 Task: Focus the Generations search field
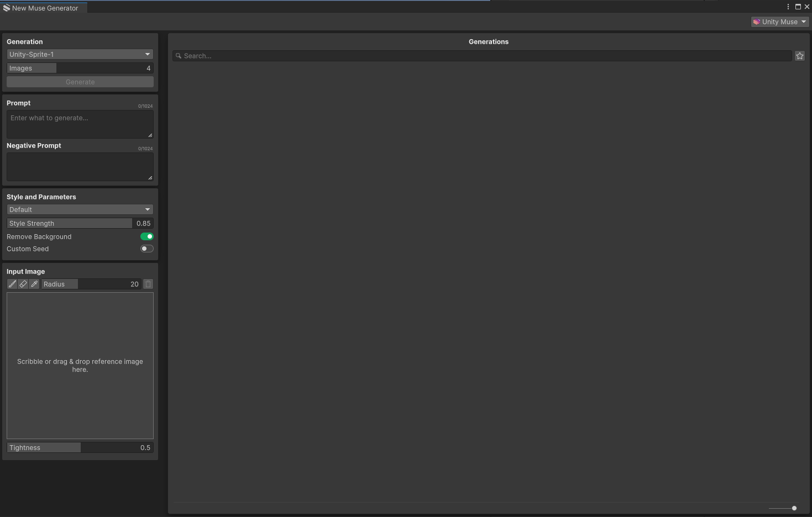coord(482,56)
